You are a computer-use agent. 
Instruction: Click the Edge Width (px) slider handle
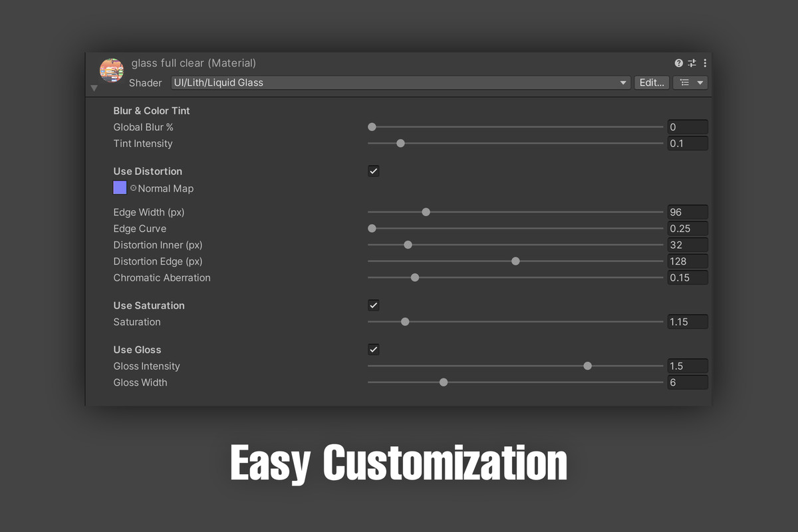click(x=426, y=211)
